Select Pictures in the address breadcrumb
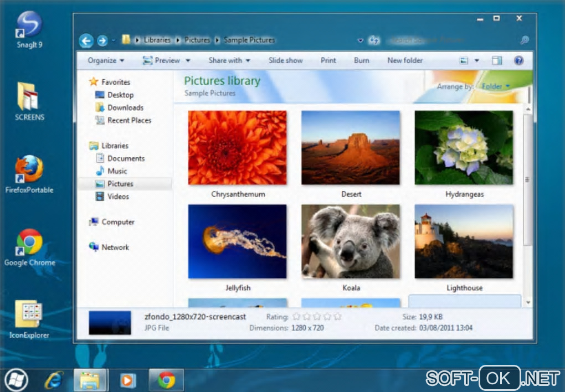Viewport: 565px width, 392px height. (x=197, y=40)
